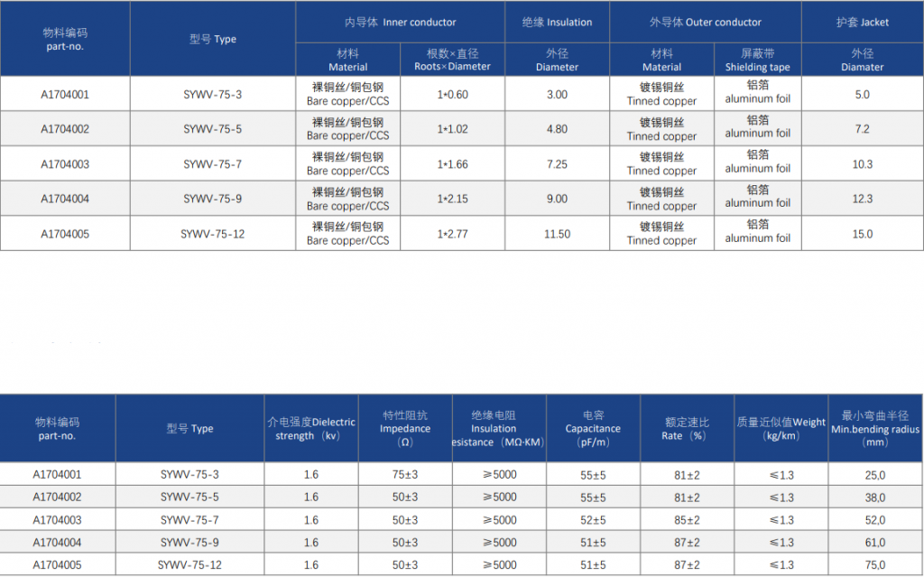Select part number A1704004 in bottom table

point(57,543)
